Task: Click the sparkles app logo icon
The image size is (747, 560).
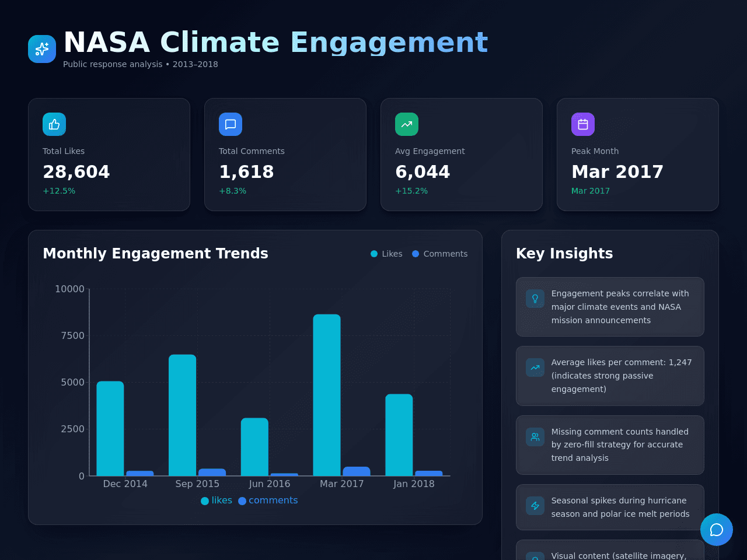Action: (42, 49)
